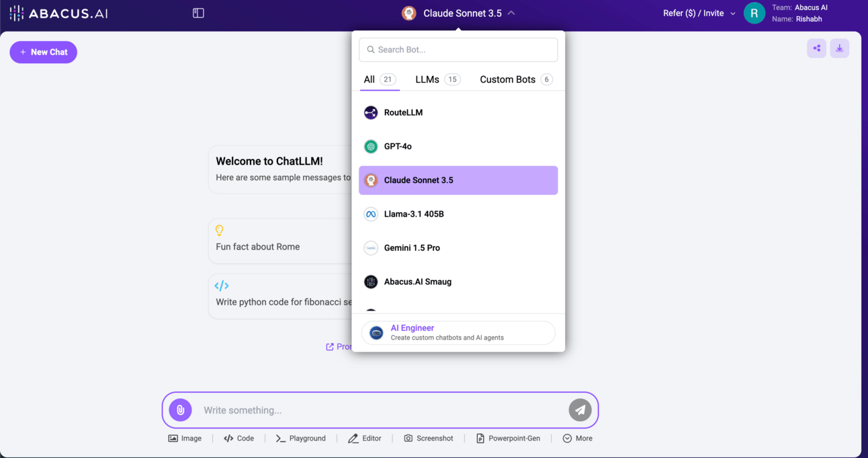Image resolution: width=868 pixels, height=458 pixels.
Task: Focus the Search Bot field
Action: [458, 50]
